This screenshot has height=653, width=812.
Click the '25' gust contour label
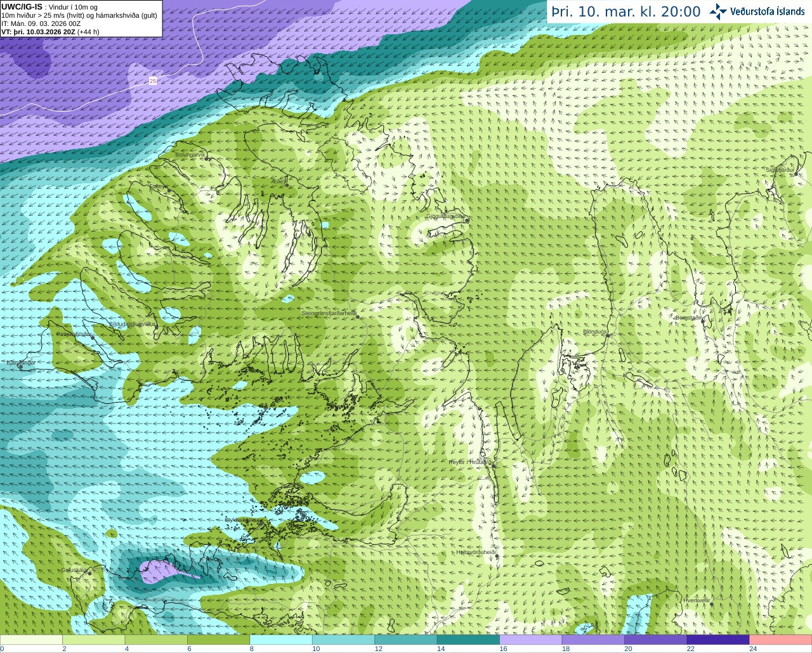pyautogui.click(x=153, y=81)
